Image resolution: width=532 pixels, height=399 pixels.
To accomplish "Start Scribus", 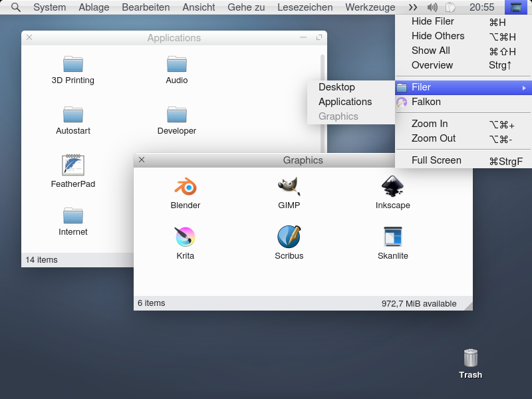I will click(289, 239).
